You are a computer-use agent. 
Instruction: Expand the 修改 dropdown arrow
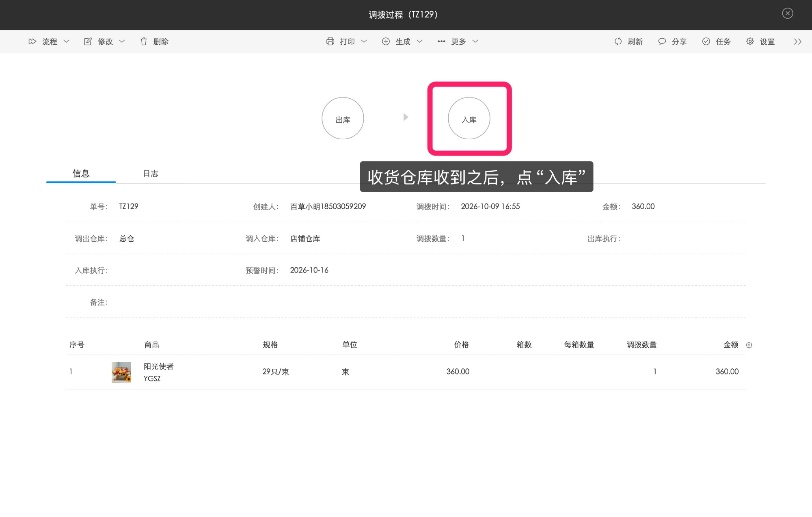tap(122, 41)
